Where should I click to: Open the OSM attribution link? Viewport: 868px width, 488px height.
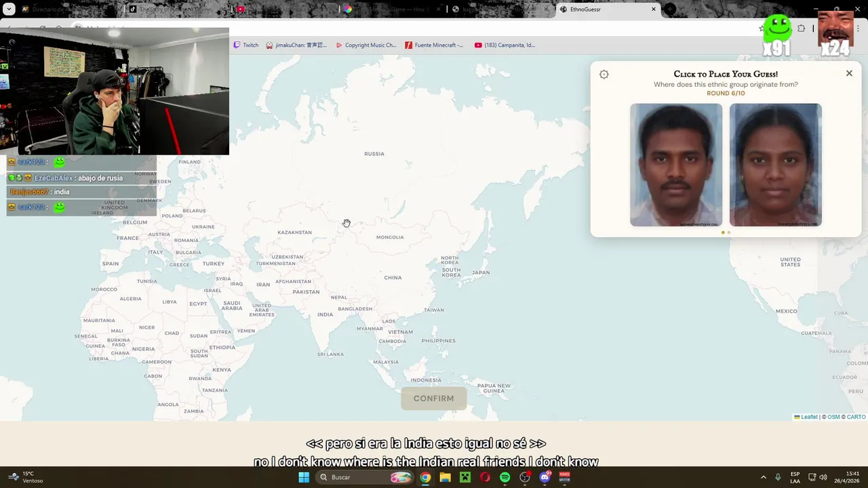(x=833, y=417)
